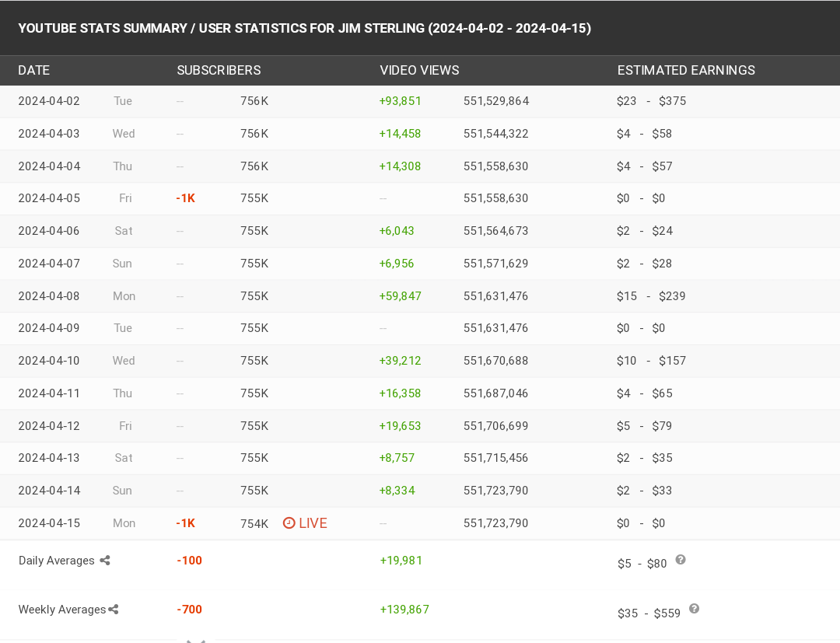This screenshot has height=643, width=840.
Task: Click the +8,757 views gain value
Action: 397,458
